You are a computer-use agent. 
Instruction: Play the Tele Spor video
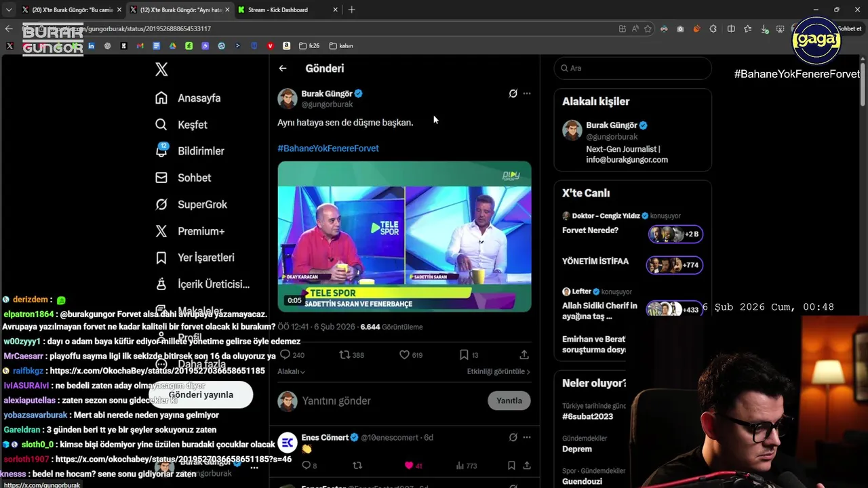coord(404,237)
